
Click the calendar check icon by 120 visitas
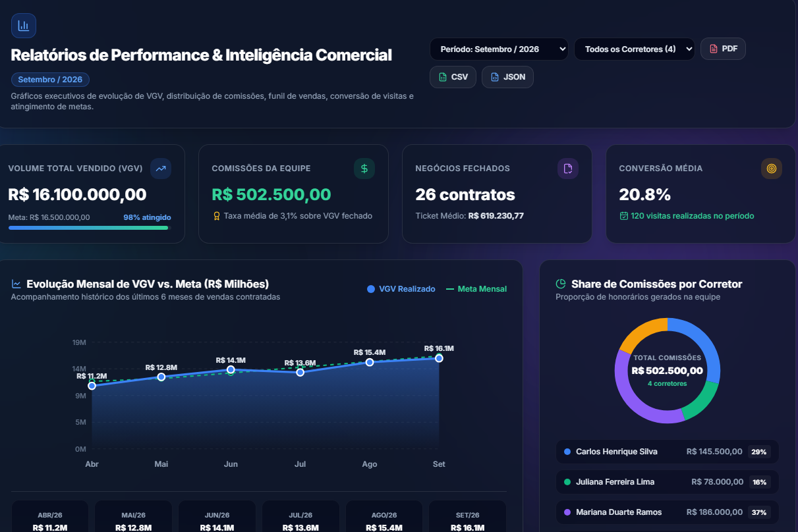[623, 216]
